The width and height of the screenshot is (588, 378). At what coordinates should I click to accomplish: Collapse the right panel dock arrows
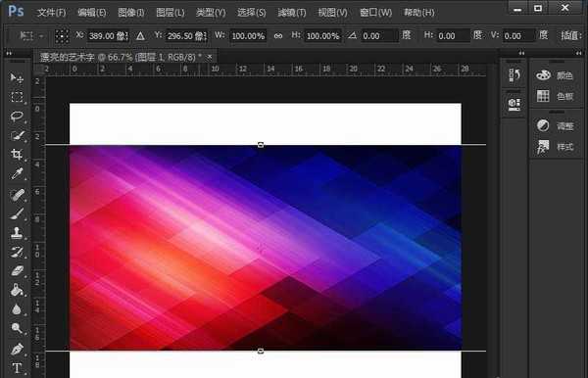[578, 53]
